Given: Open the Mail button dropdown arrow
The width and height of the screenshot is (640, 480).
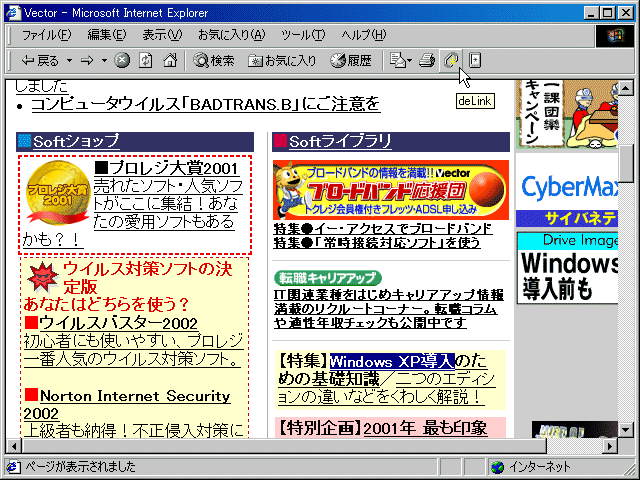Looking at the screenshot, I should point(410,61).
